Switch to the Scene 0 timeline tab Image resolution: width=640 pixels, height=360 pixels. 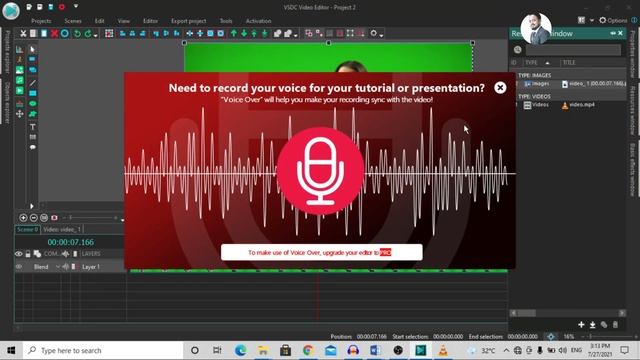[27, 229]
